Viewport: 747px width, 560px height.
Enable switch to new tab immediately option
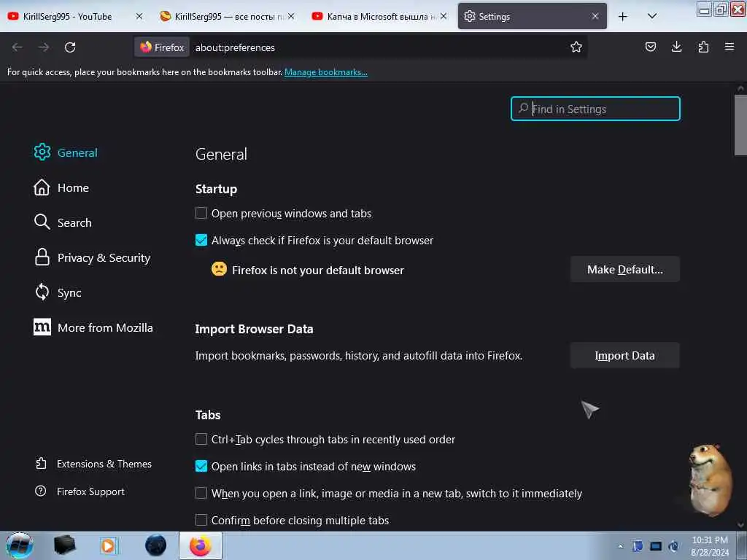201,493
